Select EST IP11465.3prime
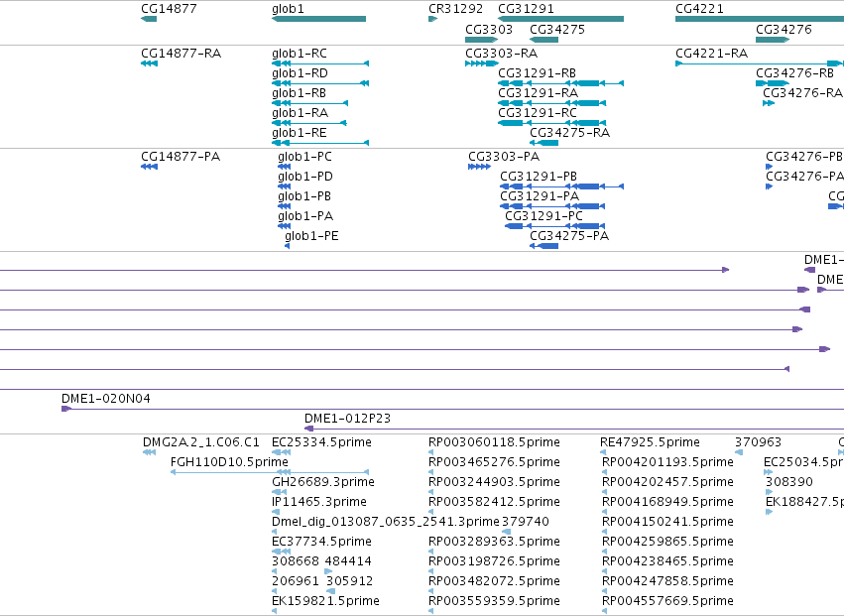This screenshot has width=844, height=616. click(319, 502)
